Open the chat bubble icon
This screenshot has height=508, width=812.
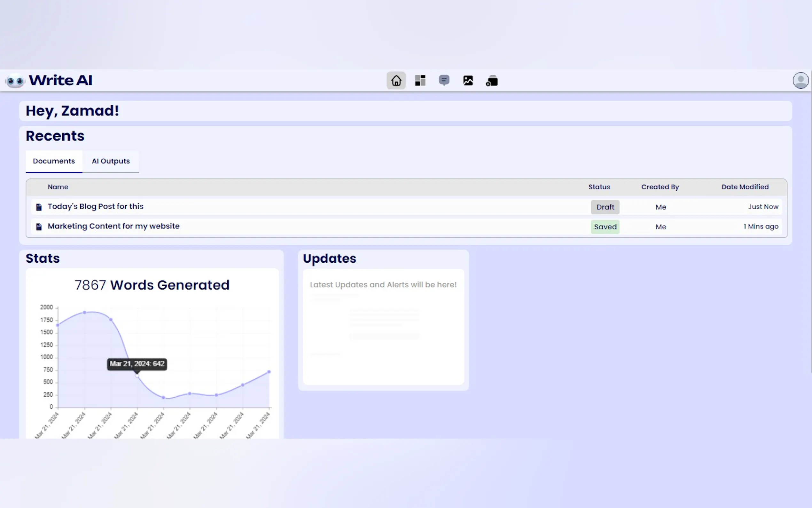click(x=444, y=80)
